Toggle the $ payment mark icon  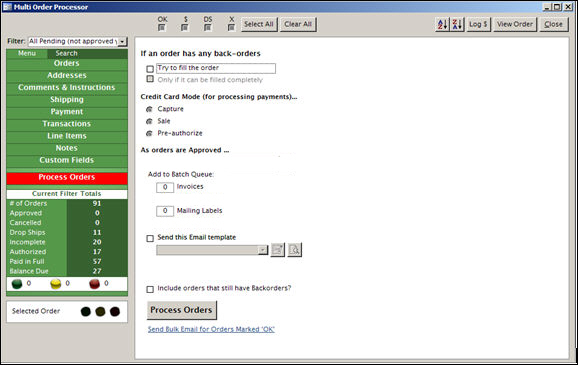185,28
